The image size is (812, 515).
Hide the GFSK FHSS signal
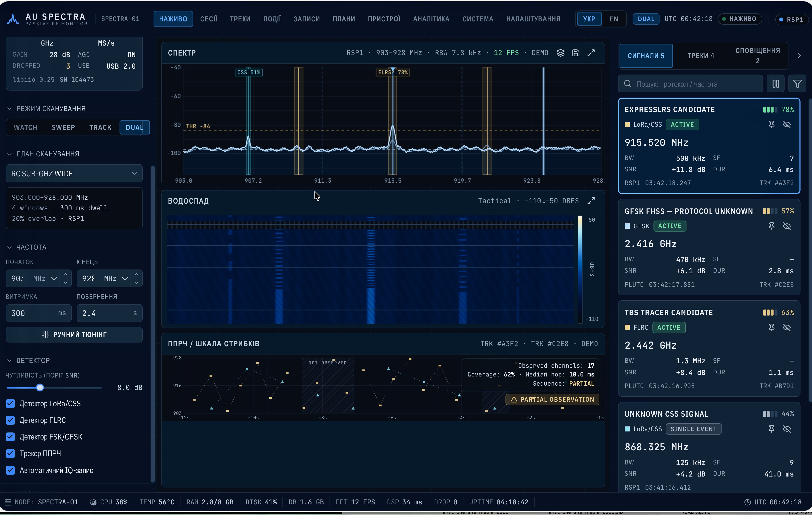pos(787,226)
